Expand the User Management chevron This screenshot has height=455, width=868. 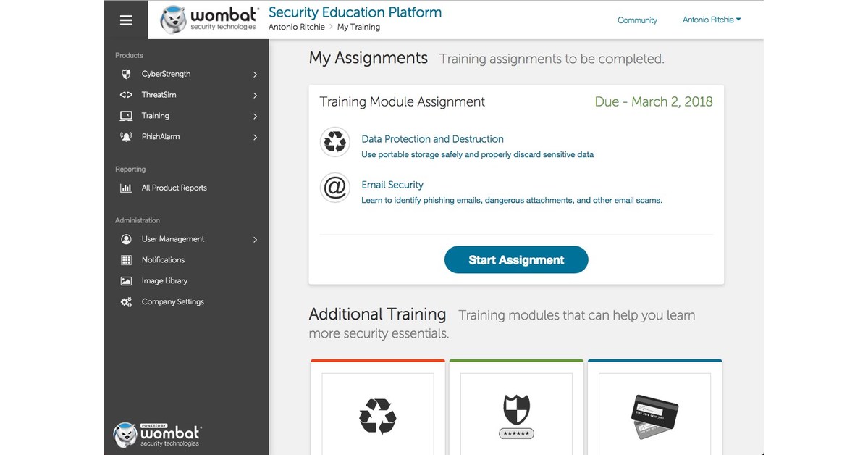tap(254, 239)
